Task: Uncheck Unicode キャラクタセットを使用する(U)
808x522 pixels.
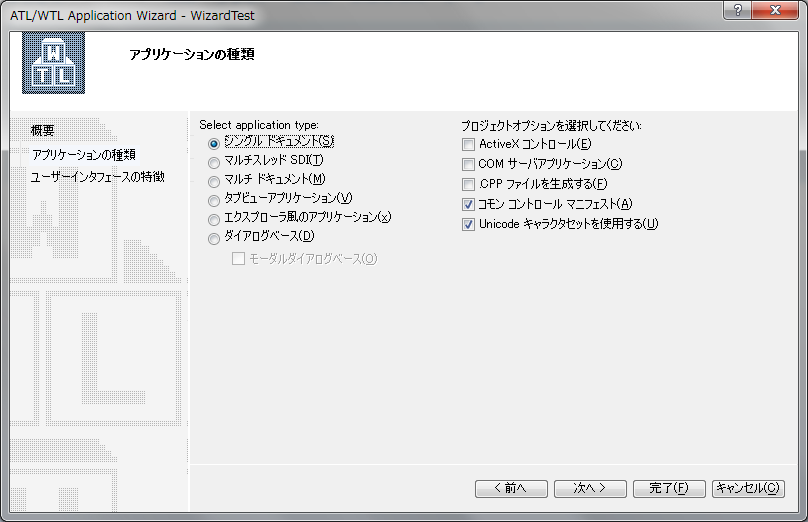Action: [x=468, y=225]
